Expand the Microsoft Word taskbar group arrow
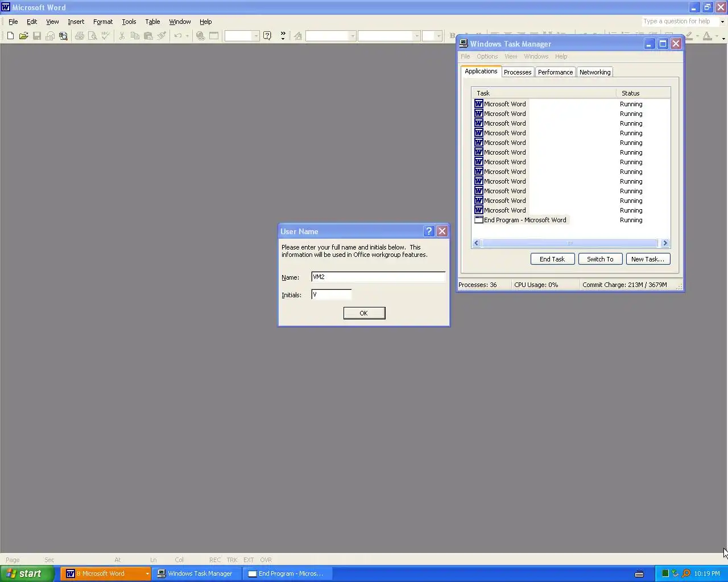This screenshot has width=728, height=582. tap(147, 574)
